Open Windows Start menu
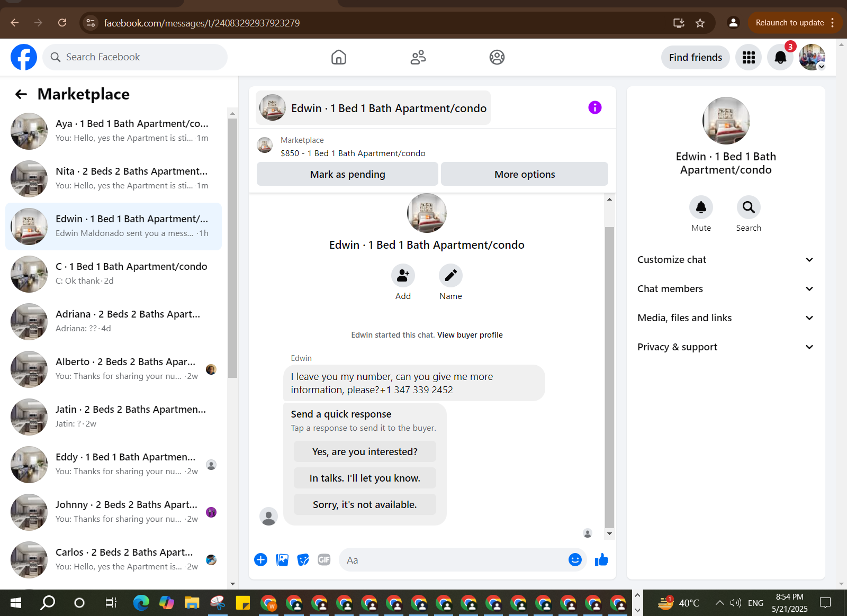The width and height of the screenshot is (847, 616). pos(16,603)
